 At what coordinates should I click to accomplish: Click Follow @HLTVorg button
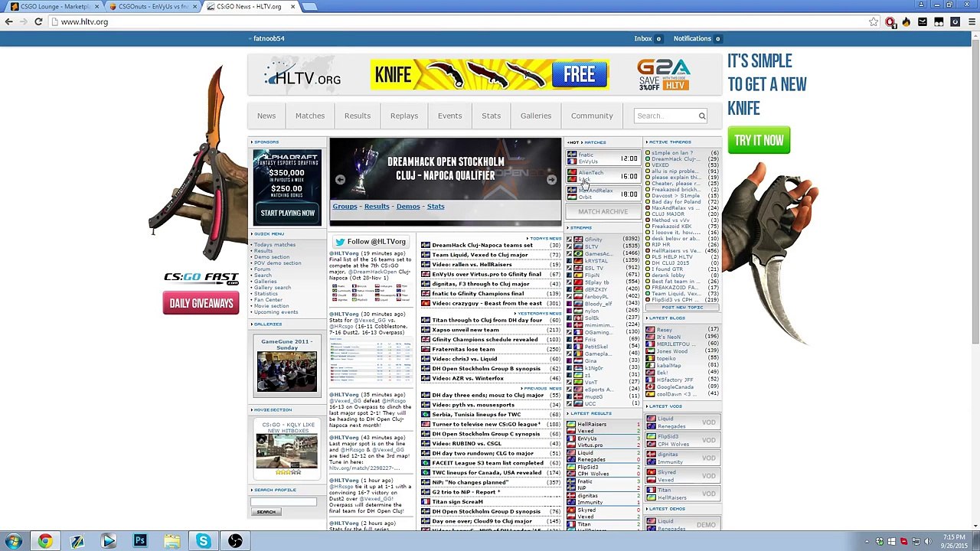coord(371,242)
